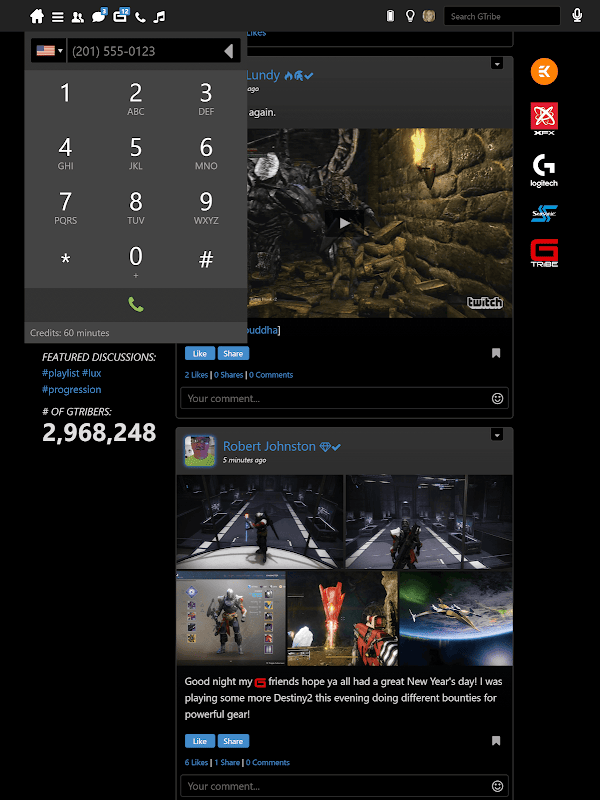Click the green call button on the dialpad

click(x=136, y=305)
